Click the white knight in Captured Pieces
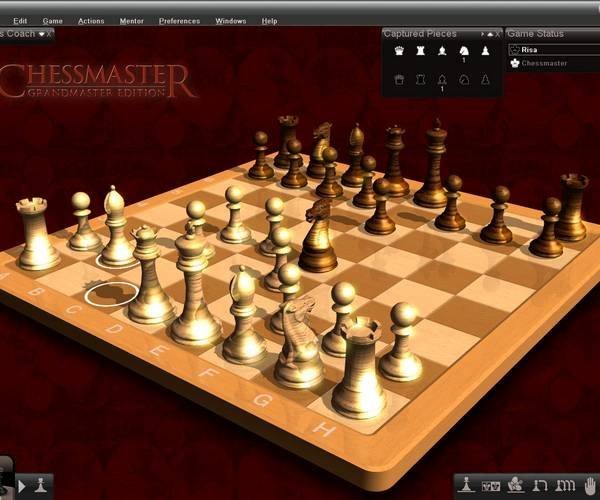Image resolution: width=600 pixels, height=500 pixels. point(463,50)
